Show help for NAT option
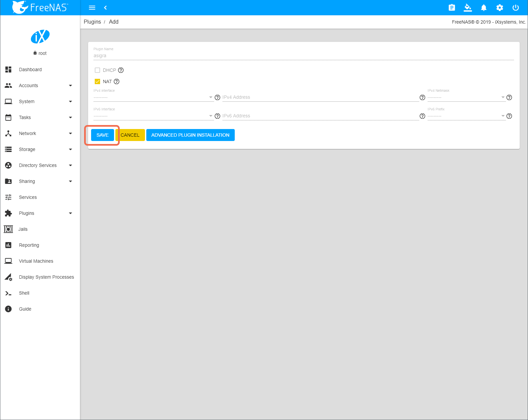Viewport: 528px width, 420px height. coord(117,81)
